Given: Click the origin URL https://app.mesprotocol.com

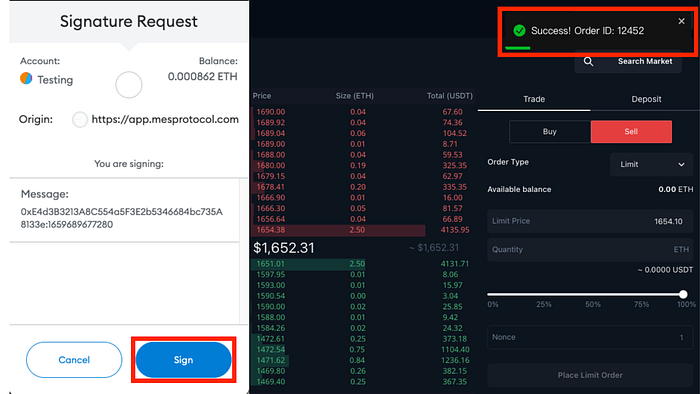Looking at the screenshot, I should pos(165,120).
